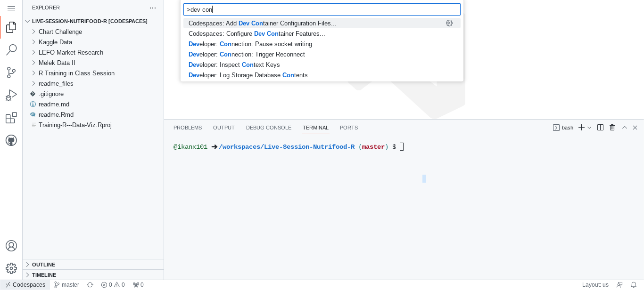This screenshot has height=290, width=644.
Task: Open the .gitignore file
Action: click(93, 94)
